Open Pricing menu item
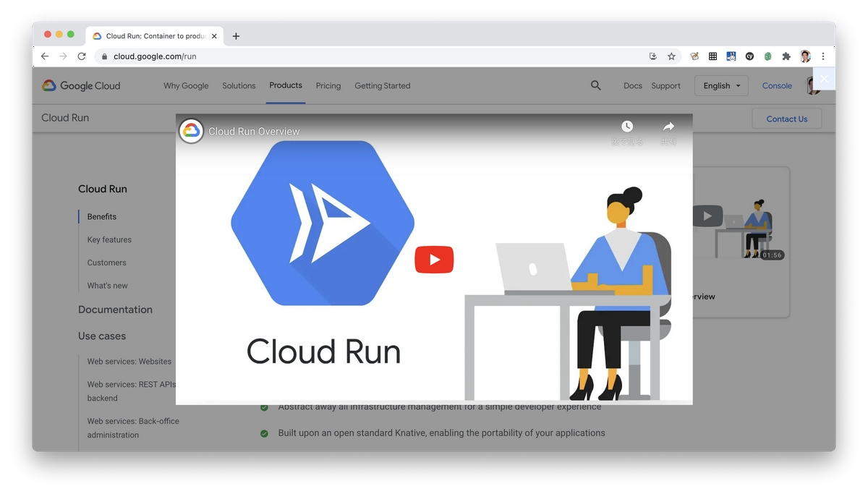Viewport: 868px width, 494px height. 328,85
